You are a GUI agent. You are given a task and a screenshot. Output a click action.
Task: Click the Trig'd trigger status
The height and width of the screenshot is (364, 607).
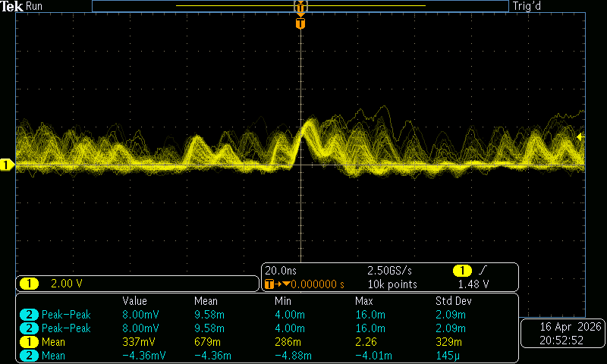(x=527, y=6)
